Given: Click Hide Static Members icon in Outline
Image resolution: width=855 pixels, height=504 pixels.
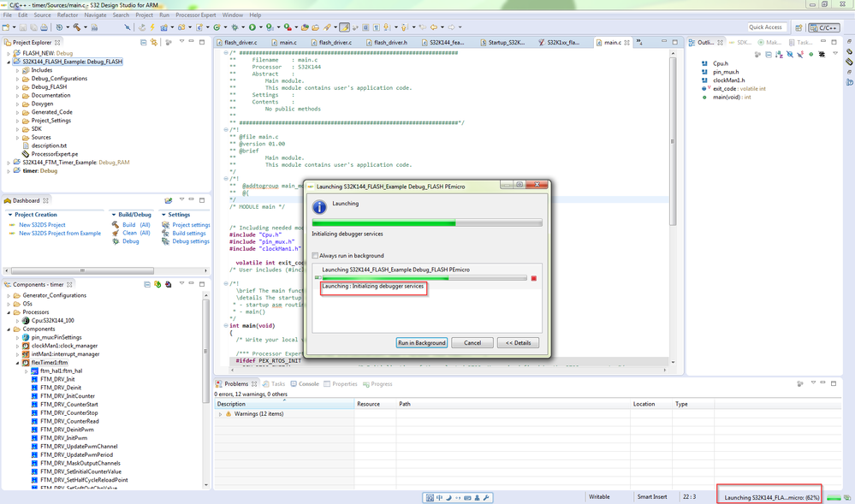Looking at the screenshot, I should point(800,54).
